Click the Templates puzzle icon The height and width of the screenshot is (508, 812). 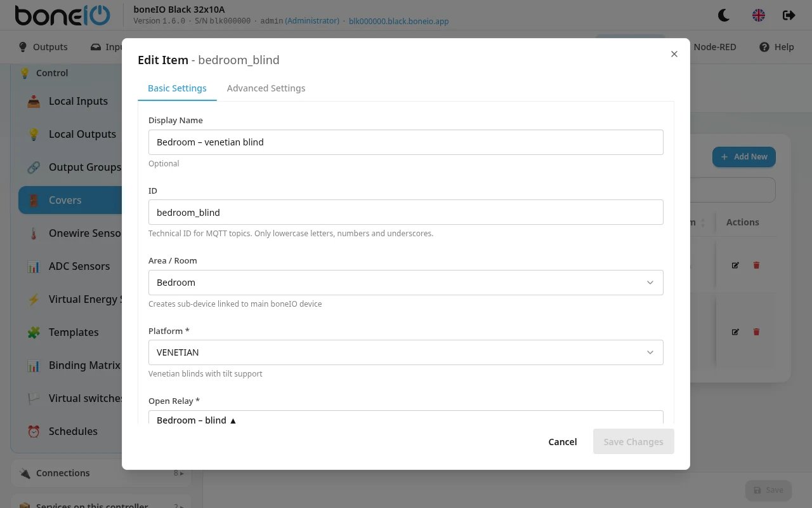pos(34,332)
